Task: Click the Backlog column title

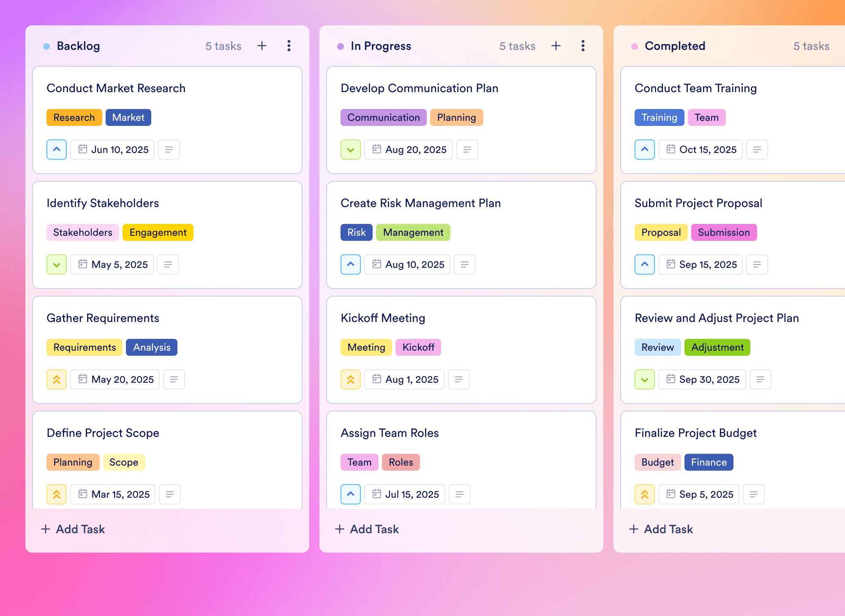Action: tap(79, 46)
